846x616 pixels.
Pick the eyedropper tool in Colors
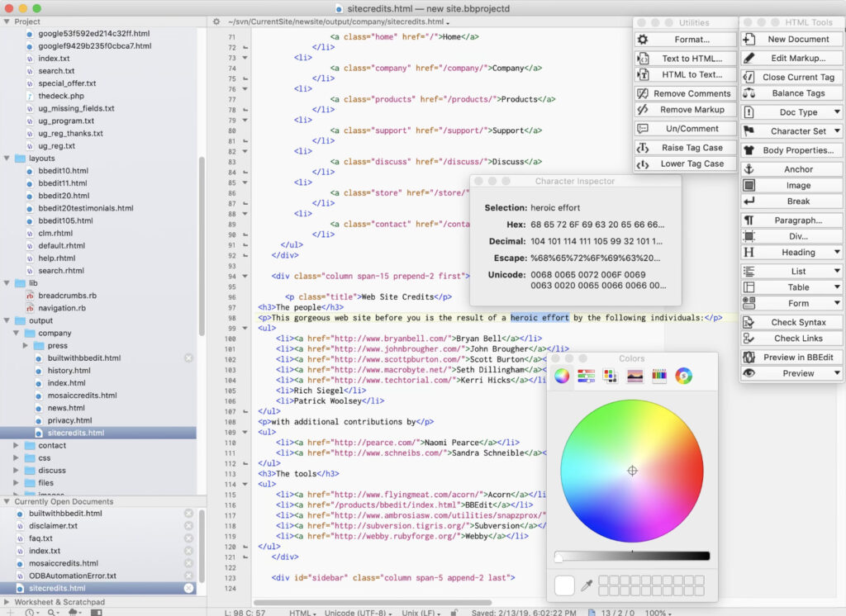(587, 585)
